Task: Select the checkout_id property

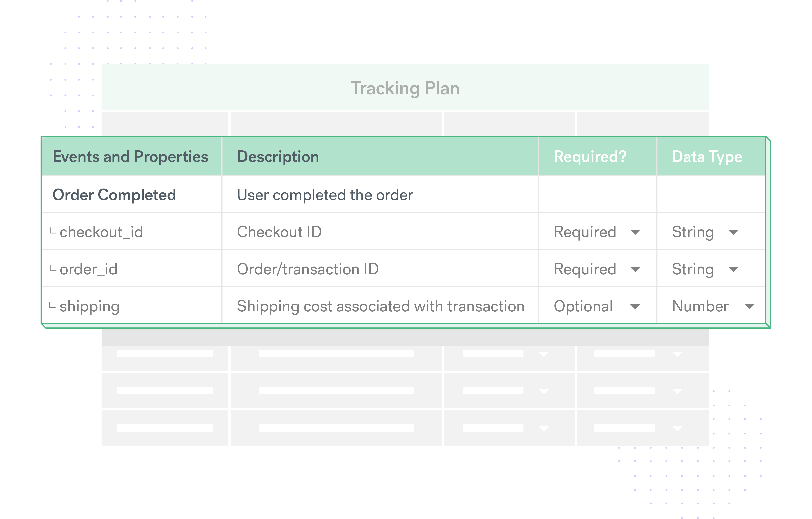Action: point(101,232)
